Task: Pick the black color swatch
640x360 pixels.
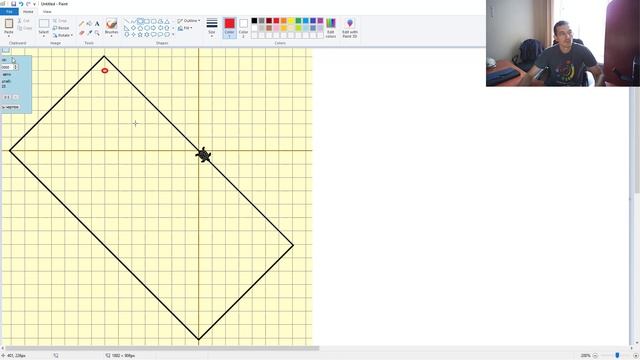Action: pos(254,20)
